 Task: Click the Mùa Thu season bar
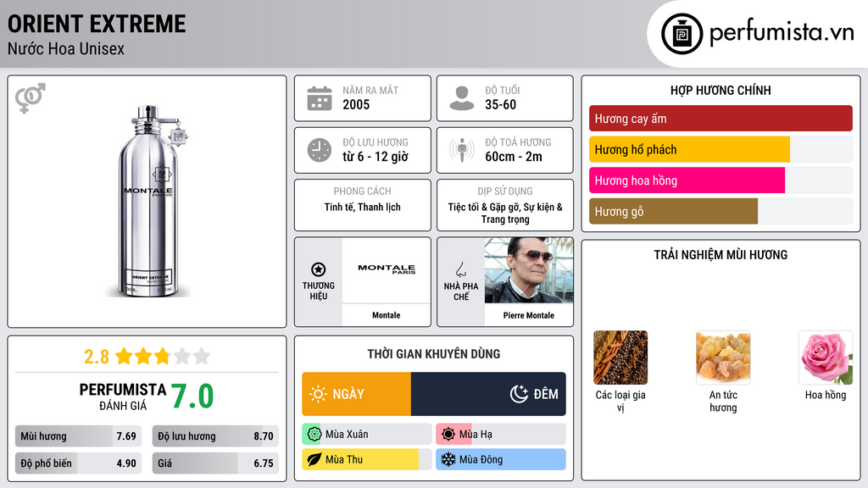tap(367, 459)
